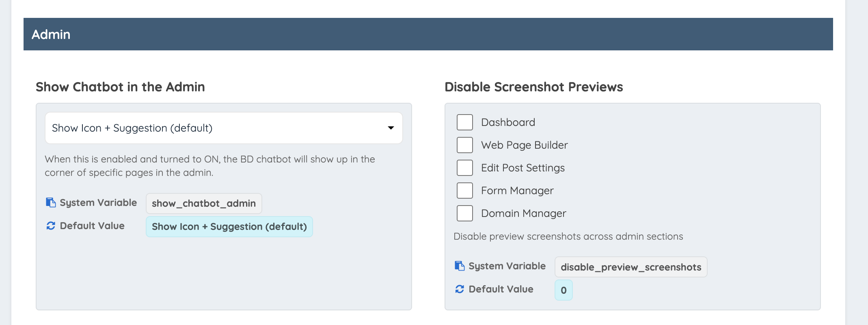This screenshot has height=325, width=868.
Task: Click the Default Value refresh icon under screenshot previews
Action: (x=460, y=289)
